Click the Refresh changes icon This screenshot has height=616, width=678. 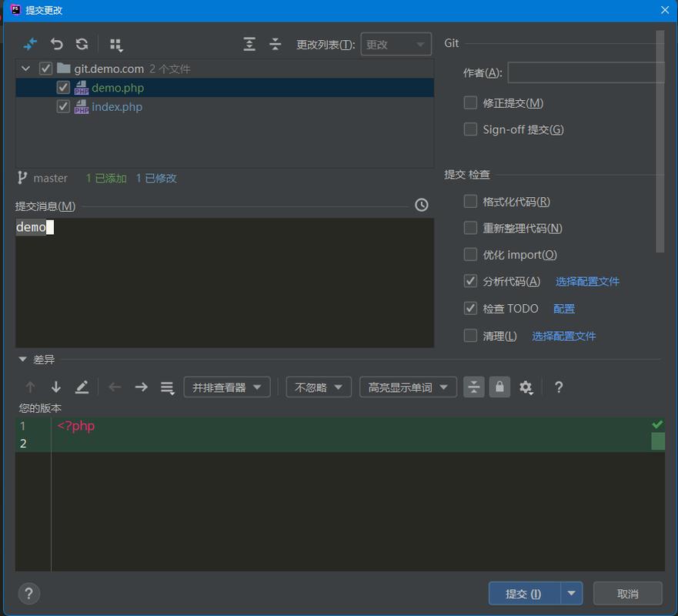[x=82, y=44]
